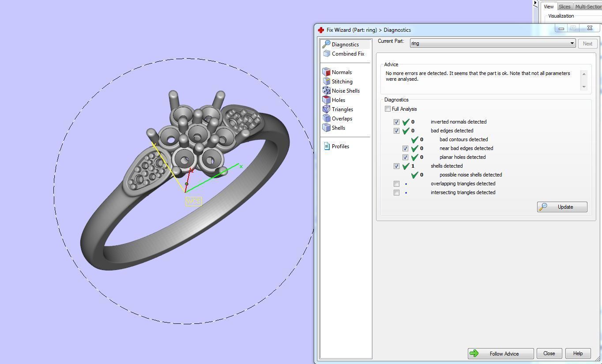Click the Update button
The height and width of the screenshot is (364, 602).
point(562,207)
